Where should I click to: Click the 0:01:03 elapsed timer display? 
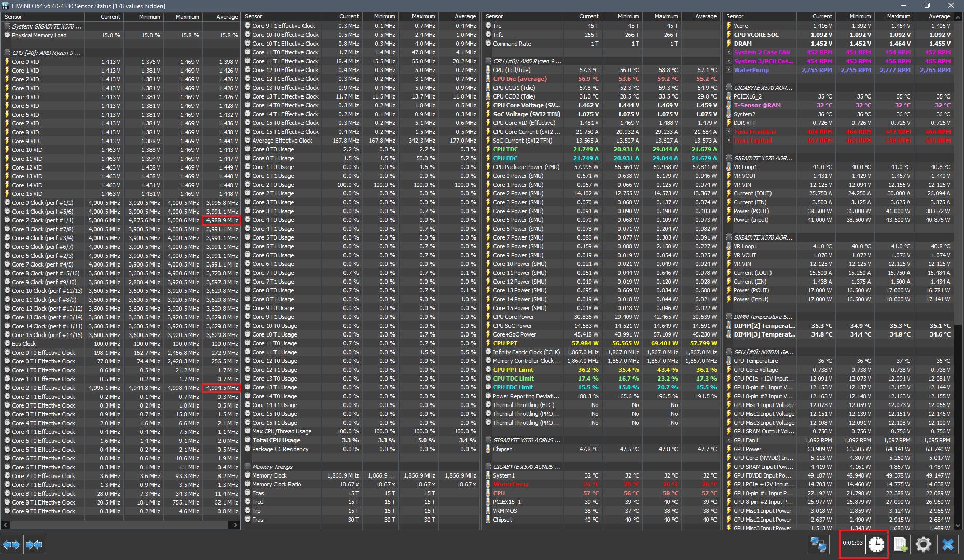coord(852,543)
